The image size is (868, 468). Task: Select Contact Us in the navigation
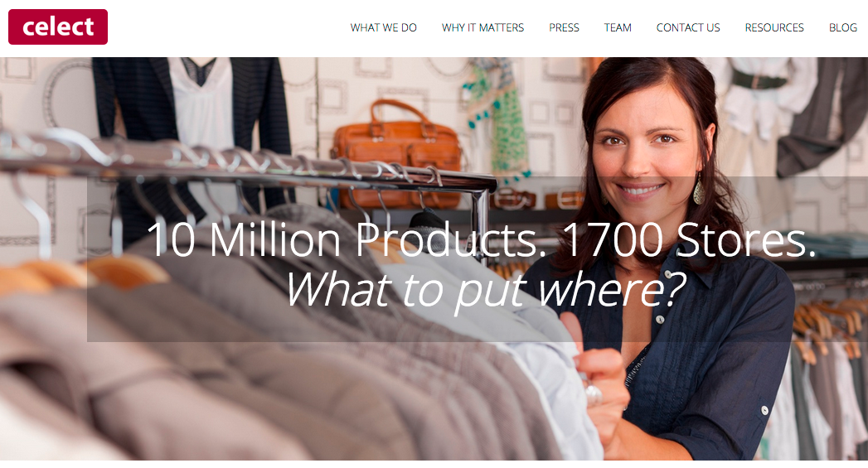[688, 27]
